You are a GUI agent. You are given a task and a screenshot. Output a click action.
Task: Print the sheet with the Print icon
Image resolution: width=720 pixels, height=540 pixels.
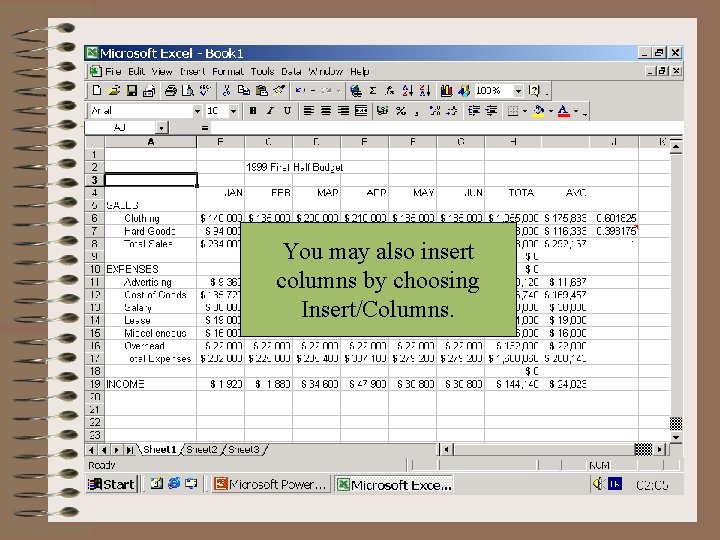(170, 90)
